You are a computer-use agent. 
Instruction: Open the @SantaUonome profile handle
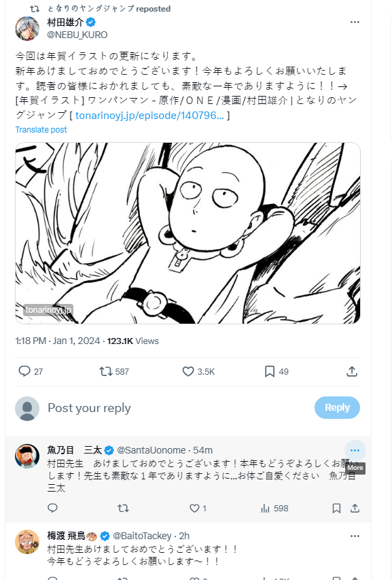pyautogui.click(x=151, y=450)
